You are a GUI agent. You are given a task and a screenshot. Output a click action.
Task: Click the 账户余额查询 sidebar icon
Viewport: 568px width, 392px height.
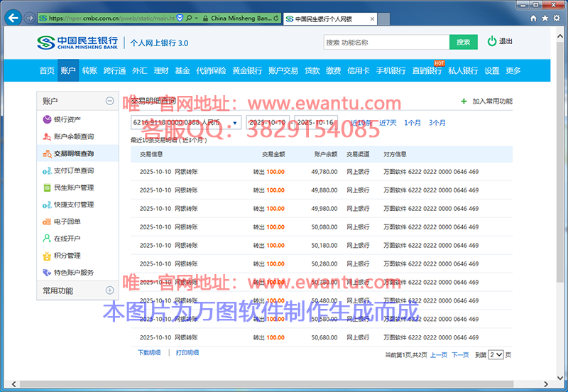pyautogui.click(x=47, y=136)
